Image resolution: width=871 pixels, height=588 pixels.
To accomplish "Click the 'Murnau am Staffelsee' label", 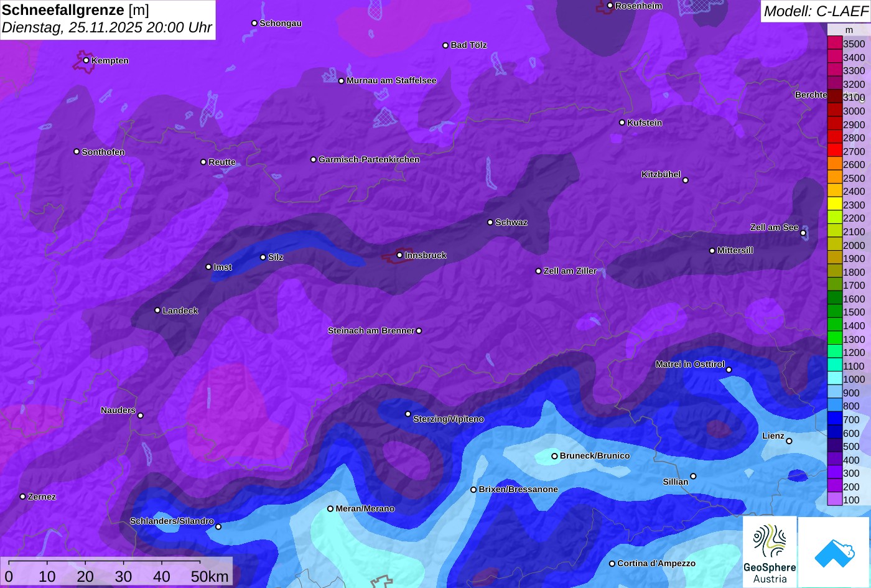I will point(391,81).
